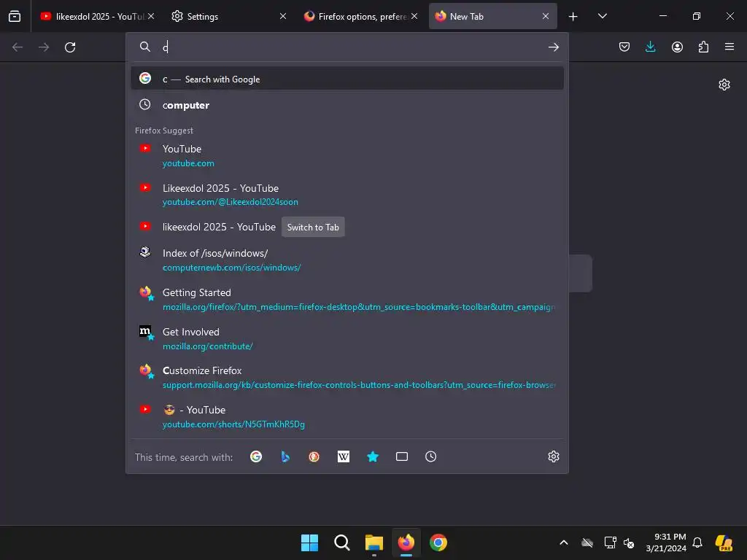
Task: Open the Firefox account menu
Action: coord(677,47)
